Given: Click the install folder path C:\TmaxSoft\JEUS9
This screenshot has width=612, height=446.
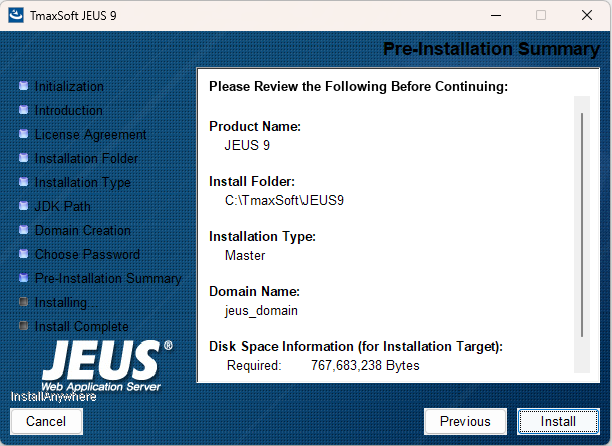Looking at the screenshot, I should coord(284,200).
